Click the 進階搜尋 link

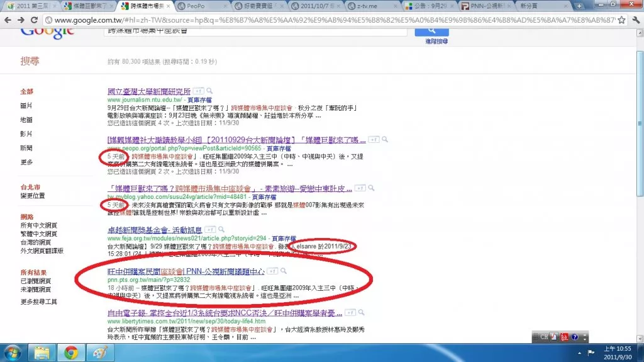[436, 41]
